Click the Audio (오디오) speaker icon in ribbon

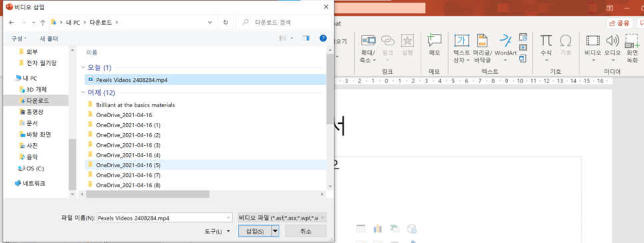pyautogui.click(x=613, y=40)
